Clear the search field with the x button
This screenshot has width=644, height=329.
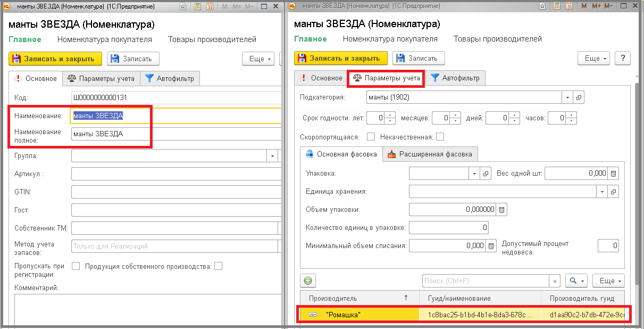(555, 281)
